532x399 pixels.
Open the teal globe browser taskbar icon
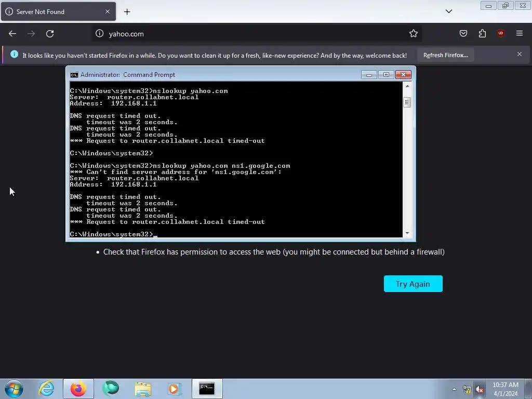pyautogui.click(x=111, y=389)
